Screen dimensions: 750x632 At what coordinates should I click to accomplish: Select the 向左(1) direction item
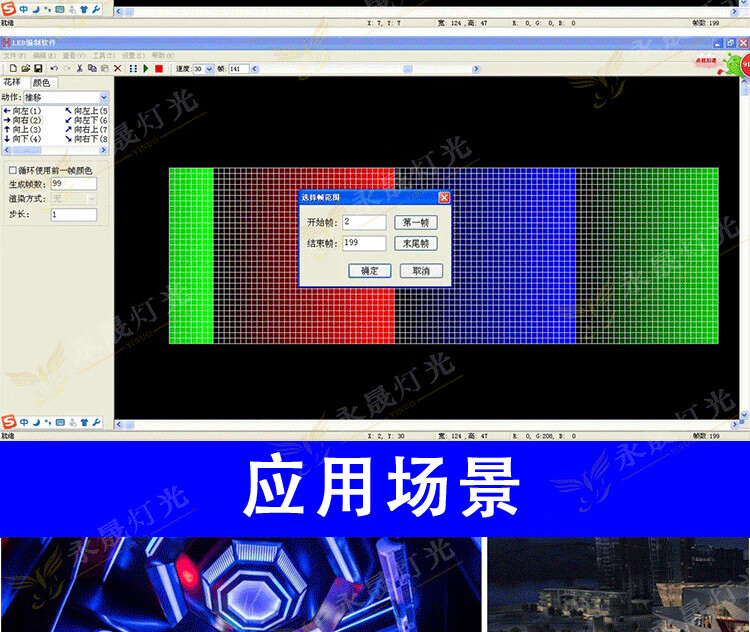22,111
